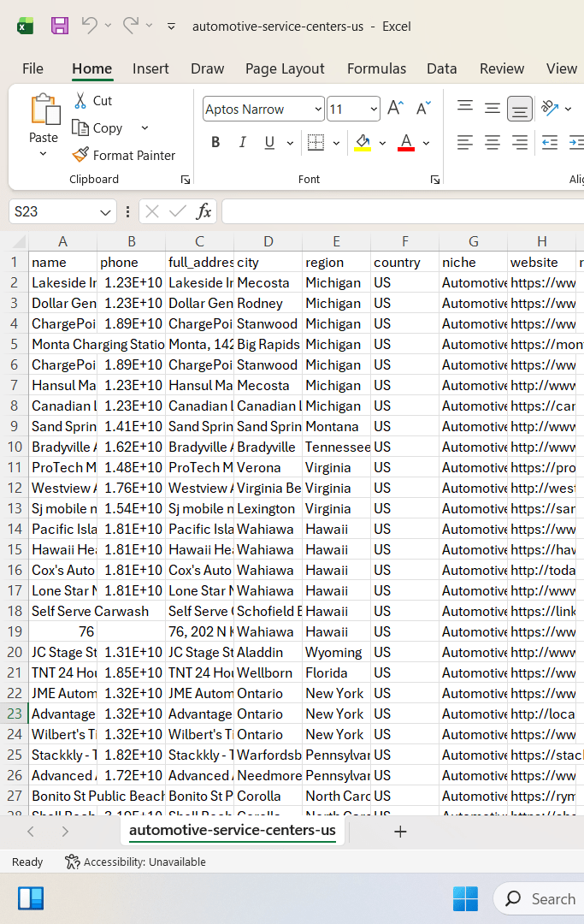Click Decrease Font Size icon
Image resolution: width=584 pixels, height=924 pixels.
point(423,108)
